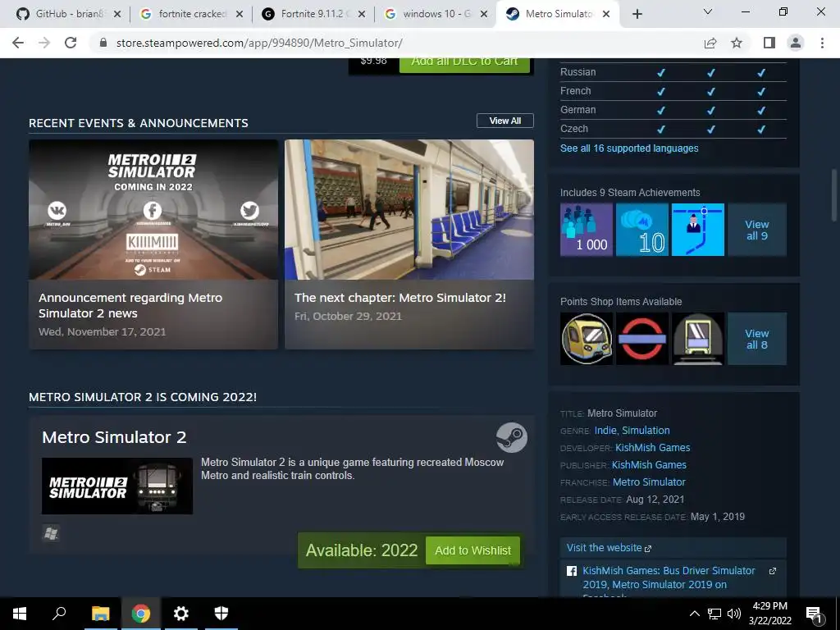
Task: Share this page via share icon
Action: [x=710, y=43]
